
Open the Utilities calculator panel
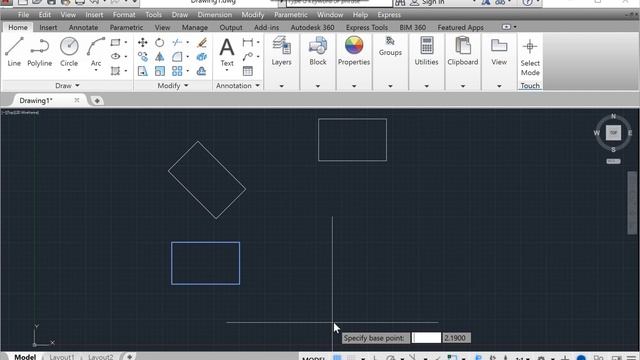click(427, 51)
